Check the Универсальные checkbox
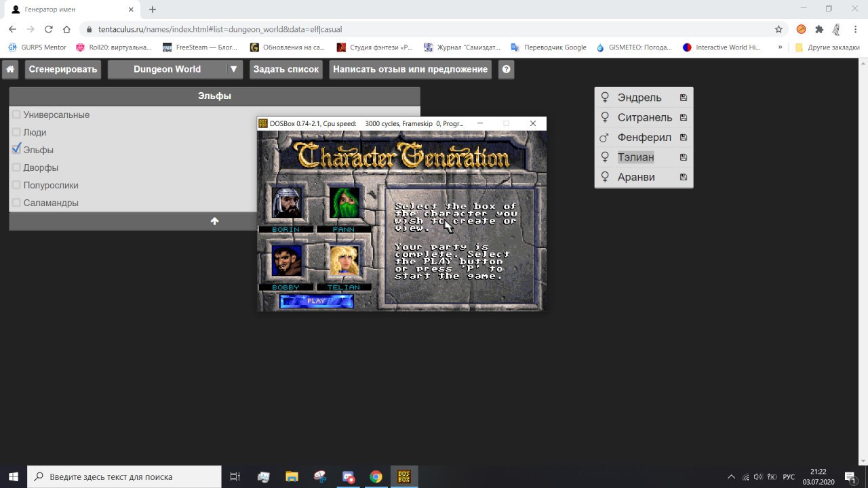868x488 pixels. [x=16, y=115]
